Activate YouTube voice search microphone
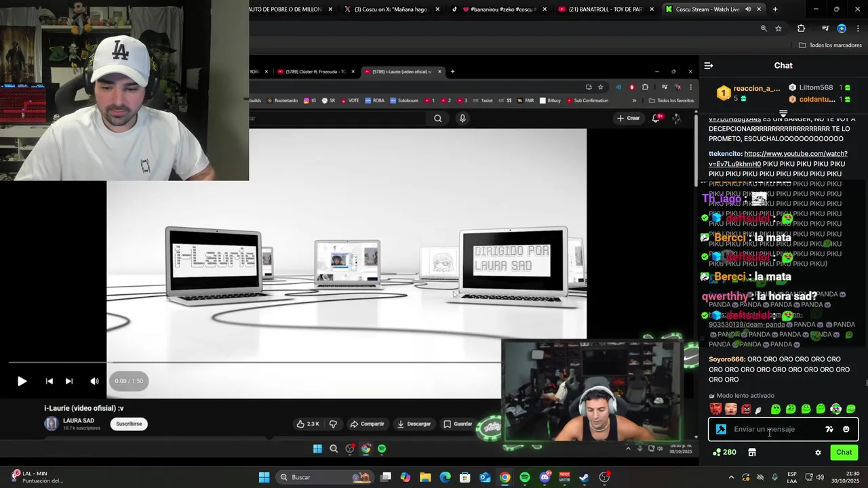The width and height of the screenshot is (868, 488). [462, 118]
